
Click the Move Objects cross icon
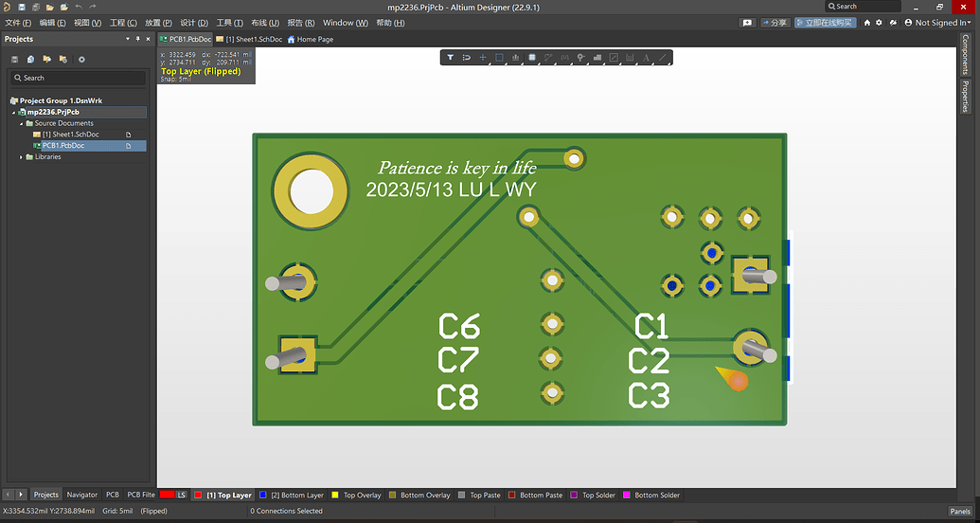pos(483,58)
